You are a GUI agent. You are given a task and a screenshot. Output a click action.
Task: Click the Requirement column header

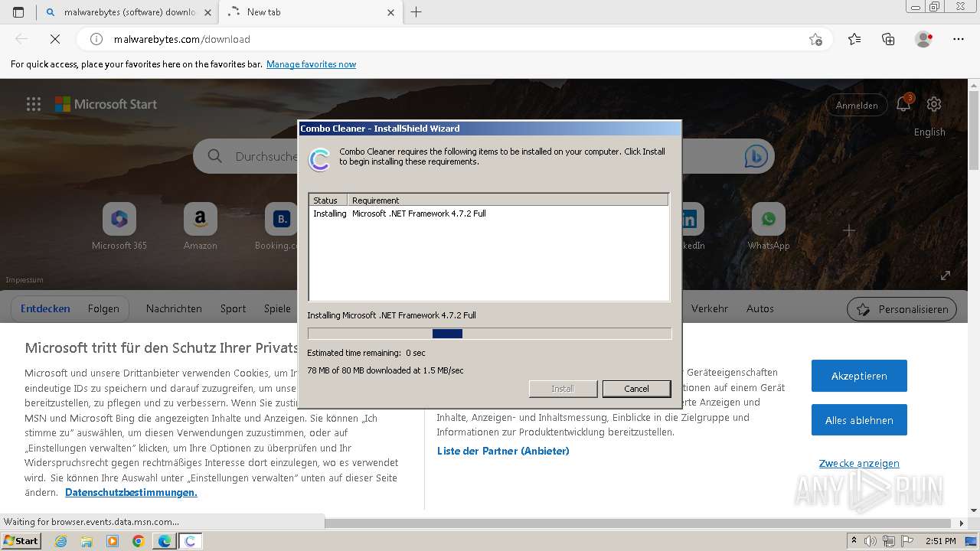click(508, 200)
